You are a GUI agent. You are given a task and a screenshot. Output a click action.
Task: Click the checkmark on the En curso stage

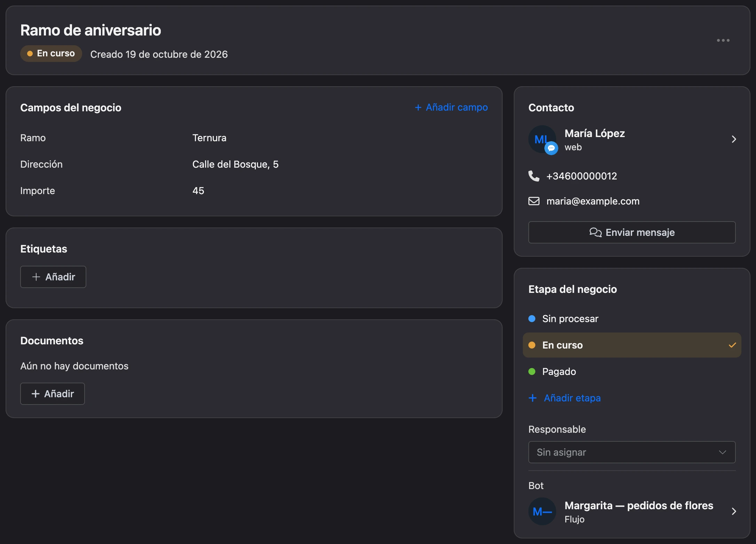(732, 345)
